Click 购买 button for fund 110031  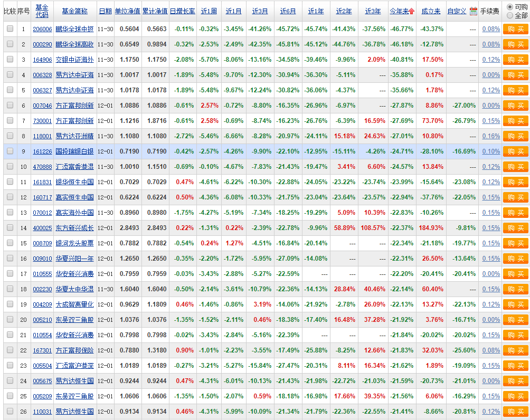click(x=516, y=412)
